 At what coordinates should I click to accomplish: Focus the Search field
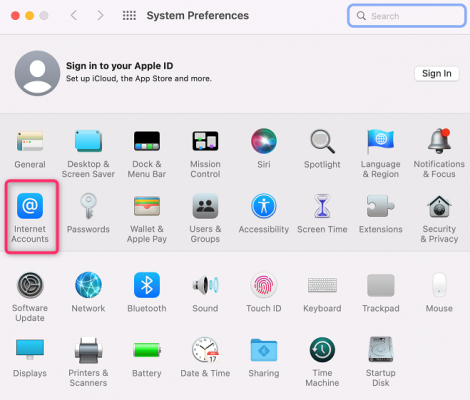click(407, 16)
